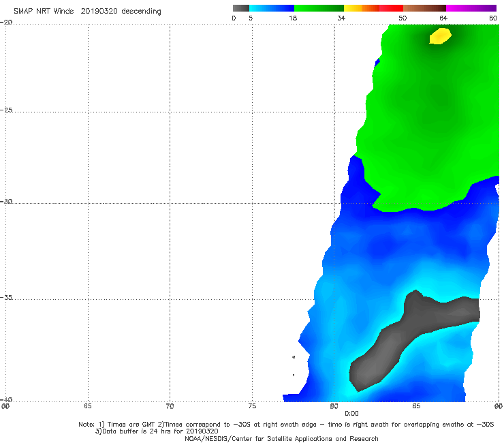Click the color bar label '64'
Screen dimensions: 504x443
(443, 18)
